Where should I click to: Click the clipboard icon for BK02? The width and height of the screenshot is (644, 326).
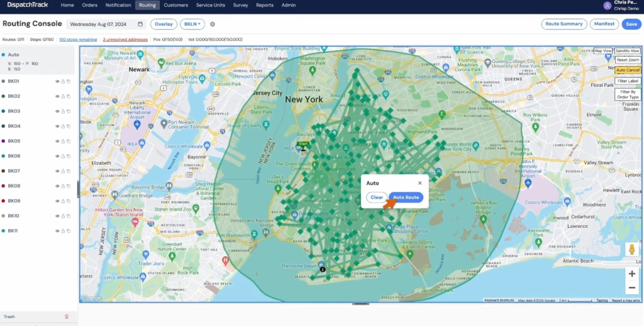pyautogui.click(x=69, y=96)
